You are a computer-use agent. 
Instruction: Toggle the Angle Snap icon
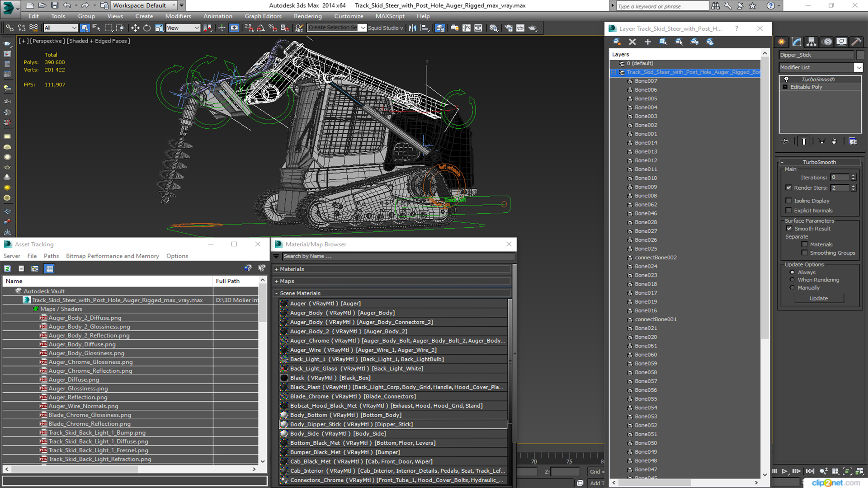(x=261, y=28)
